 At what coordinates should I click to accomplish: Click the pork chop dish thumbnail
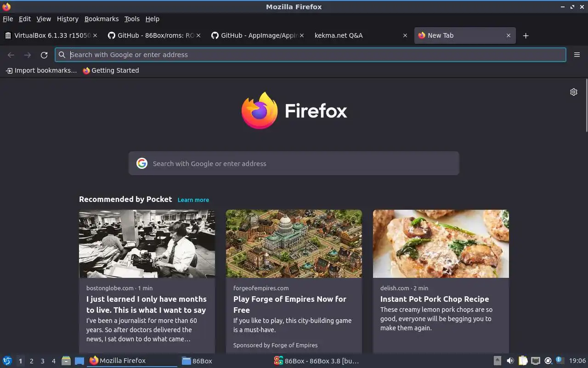point(441,244)
